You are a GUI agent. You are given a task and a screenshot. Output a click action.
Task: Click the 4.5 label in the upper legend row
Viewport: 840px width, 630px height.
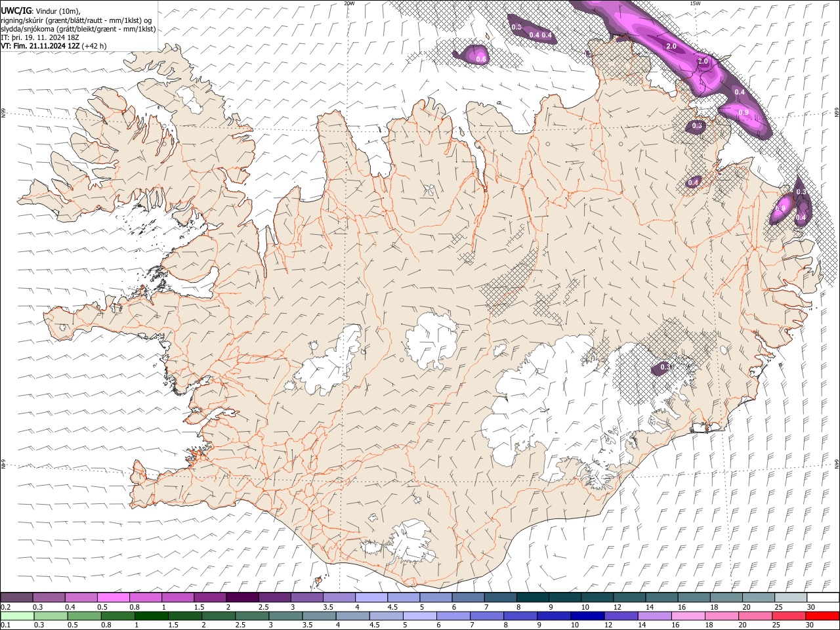pos(392,607)
